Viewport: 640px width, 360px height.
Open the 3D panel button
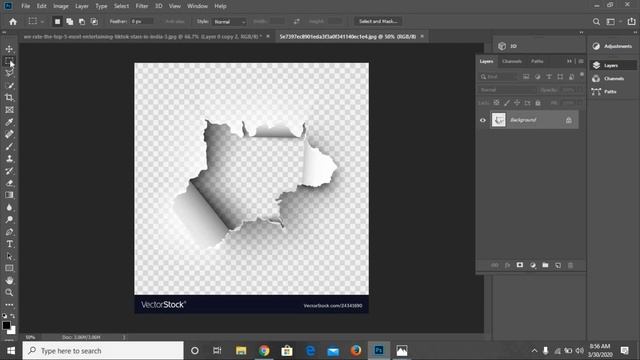point(509,46)
